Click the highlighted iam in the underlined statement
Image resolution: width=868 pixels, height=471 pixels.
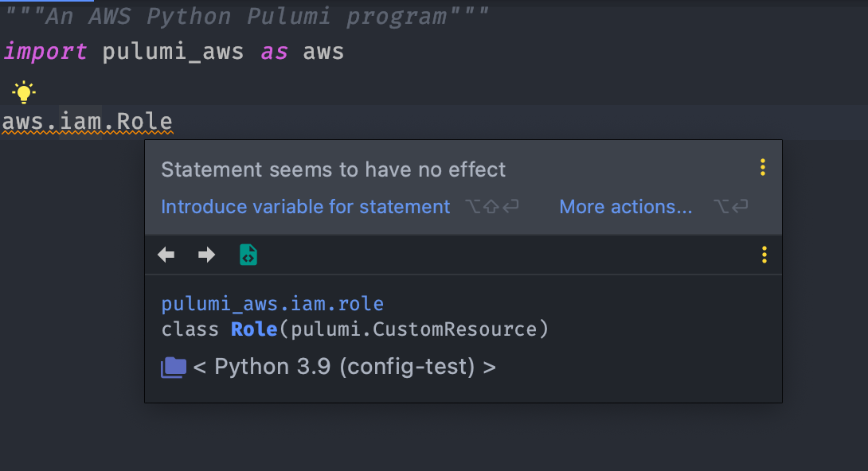[x=80, y=122]
